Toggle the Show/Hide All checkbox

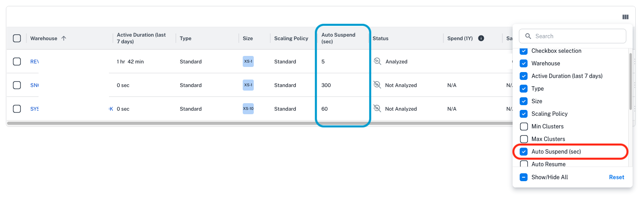click(524, 177)
